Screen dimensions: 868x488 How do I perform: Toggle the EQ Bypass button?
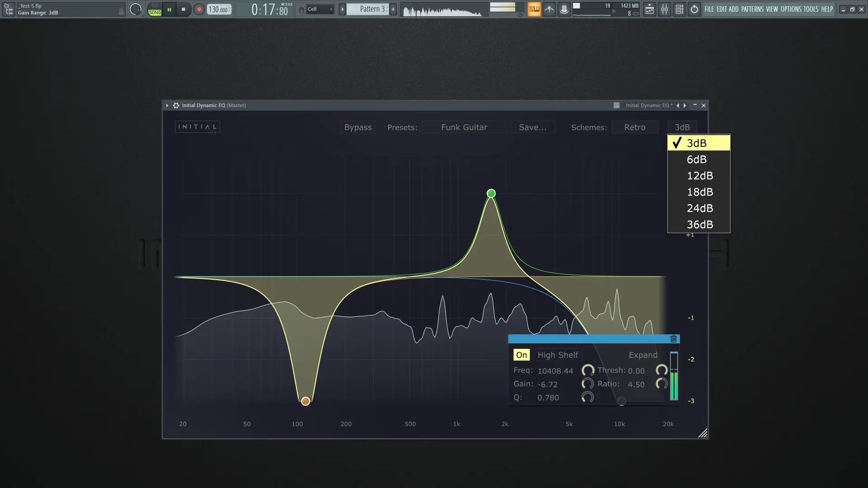[358, 127]
